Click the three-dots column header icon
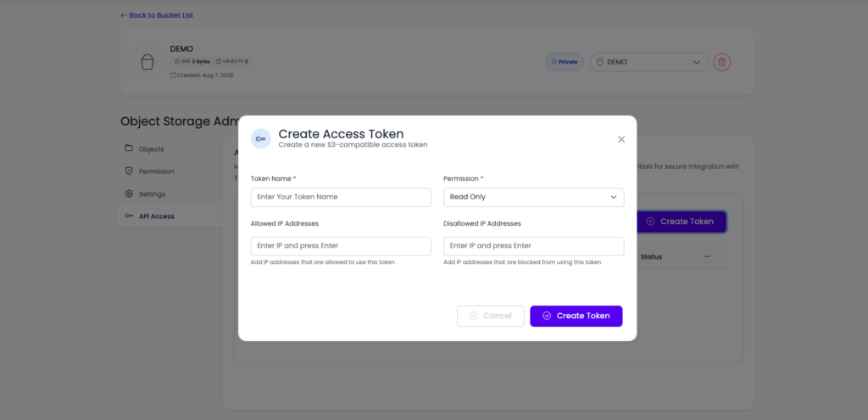Viewport: 868px width, 420px height. point(707,256)
